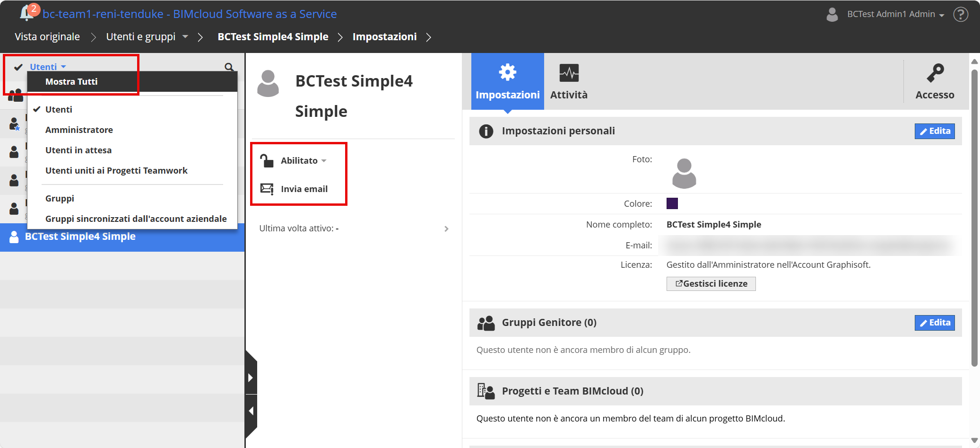
Task: Open the Impostazioni gear tab
Action: pyautogui.click(x=507, y=81)
